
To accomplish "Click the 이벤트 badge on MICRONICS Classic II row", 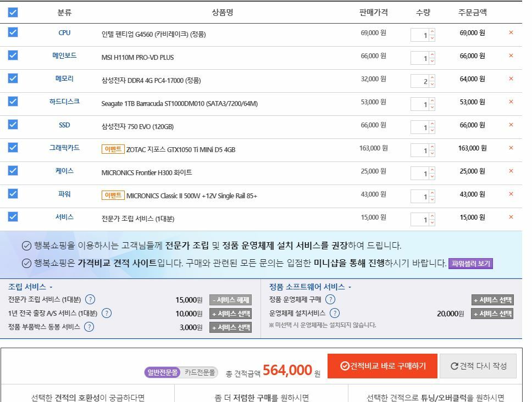I will point(113,195).
